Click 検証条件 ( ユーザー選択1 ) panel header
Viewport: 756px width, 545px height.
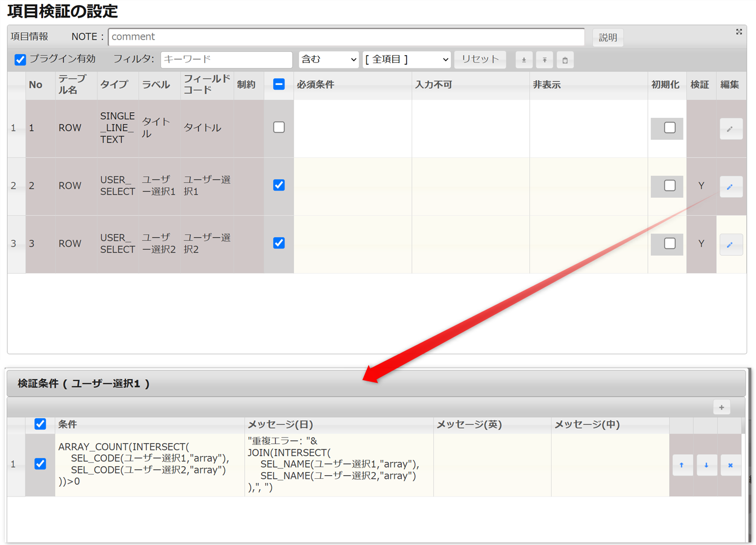(376, 383)
